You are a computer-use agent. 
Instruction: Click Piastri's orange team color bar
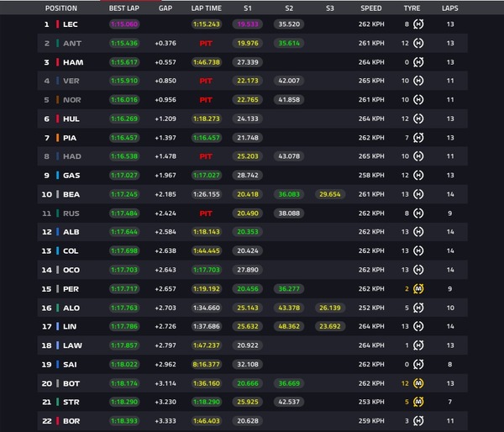click(x=57, y=138)
